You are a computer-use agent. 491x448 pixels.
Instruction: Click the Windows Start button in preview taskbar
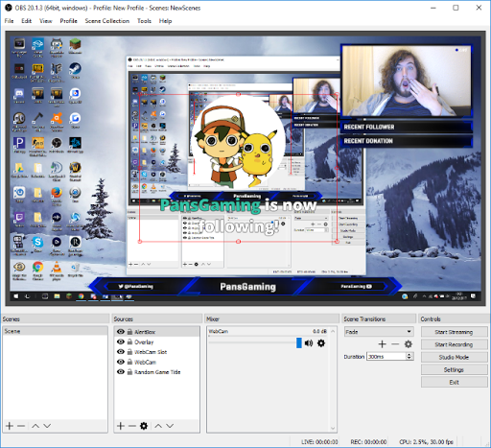pyautogui.click(x=16, y=296)
